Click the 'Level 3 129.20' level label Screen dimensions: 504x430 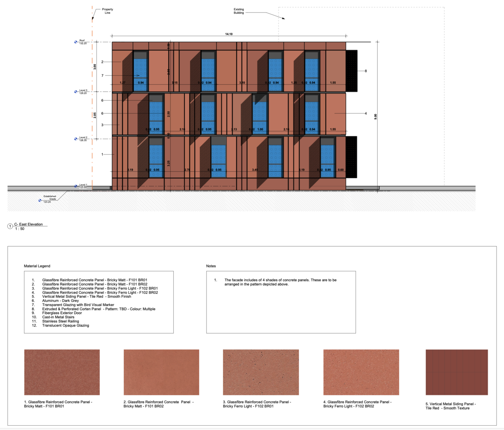click(83, 92)
